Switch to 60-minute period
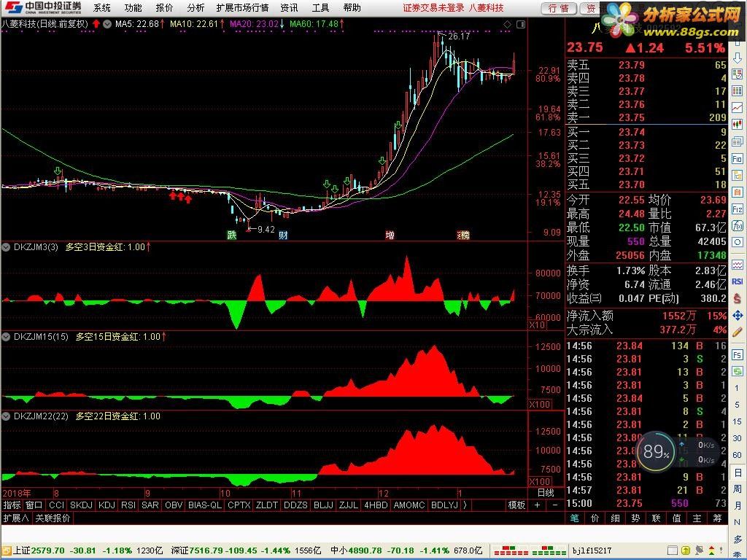 pos(737,455)
